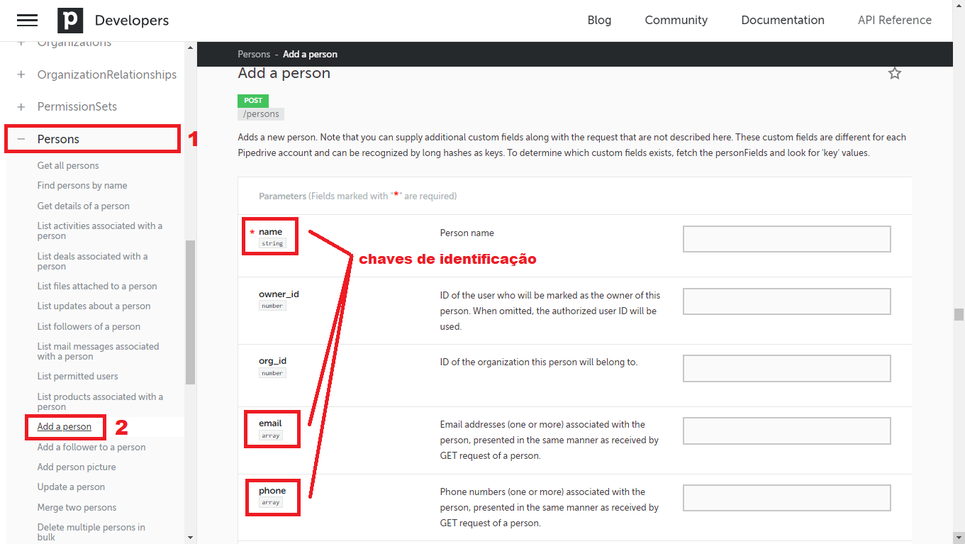
Task: Open Delete multiple persons in bulk
Action: click(91, 532)
